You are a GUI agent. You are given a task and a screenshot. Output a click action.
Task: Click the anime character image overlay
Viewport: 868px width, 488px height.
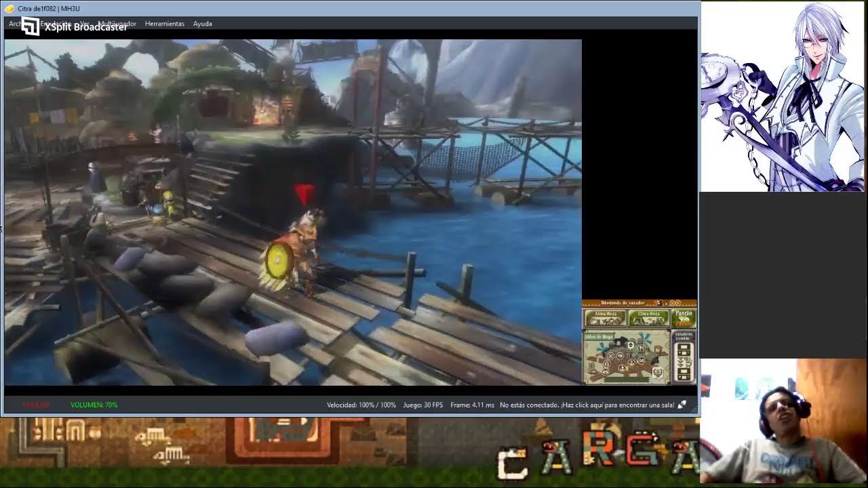tap(783, 96)
